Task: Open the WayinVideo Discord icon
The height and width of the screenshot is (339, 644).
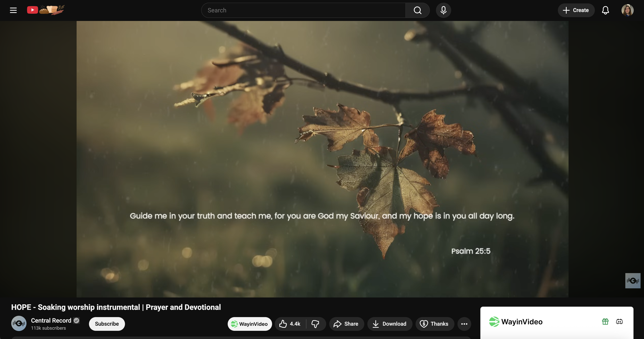Action: 619,321
